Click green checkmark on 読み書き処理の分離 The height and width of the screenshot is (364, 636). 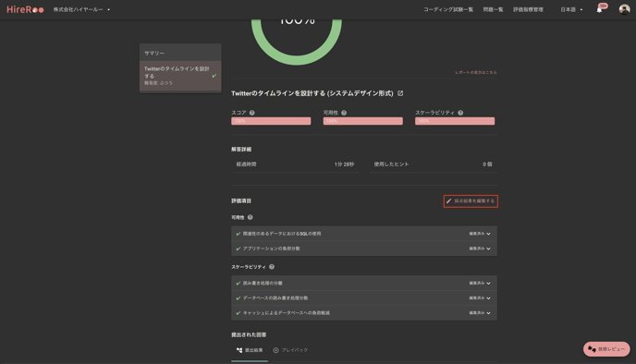[238, 284]
